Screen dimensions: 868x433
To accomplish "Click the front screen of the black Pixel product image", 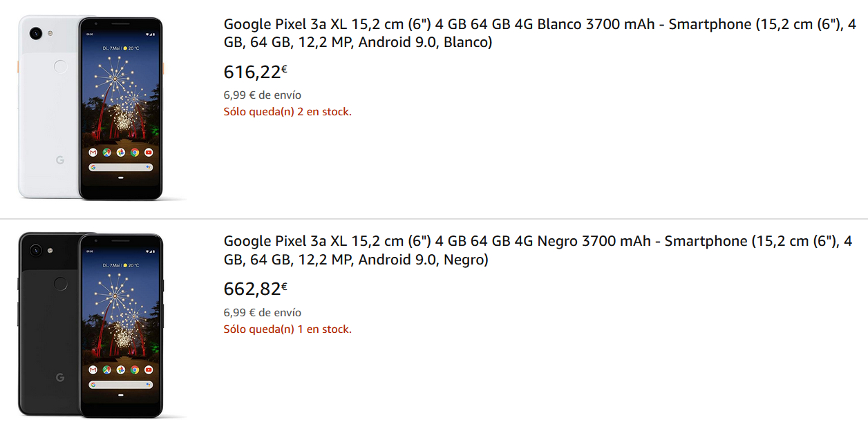I will pos(121,311).
